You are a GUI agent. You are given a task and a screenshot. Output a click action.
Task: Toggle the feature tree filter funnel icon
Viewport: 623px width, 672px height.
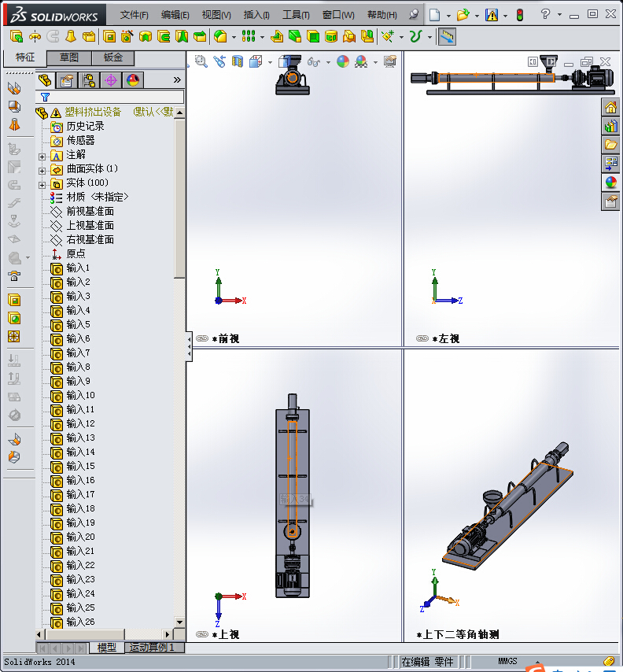(x=45, y=97)
